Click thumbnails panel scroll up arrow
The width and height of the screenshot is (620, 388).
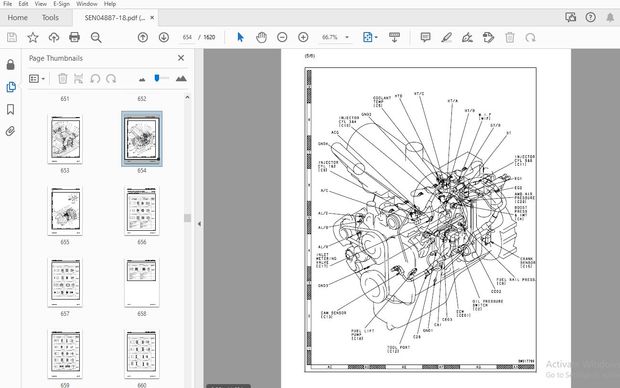click(x=187, y=97)
